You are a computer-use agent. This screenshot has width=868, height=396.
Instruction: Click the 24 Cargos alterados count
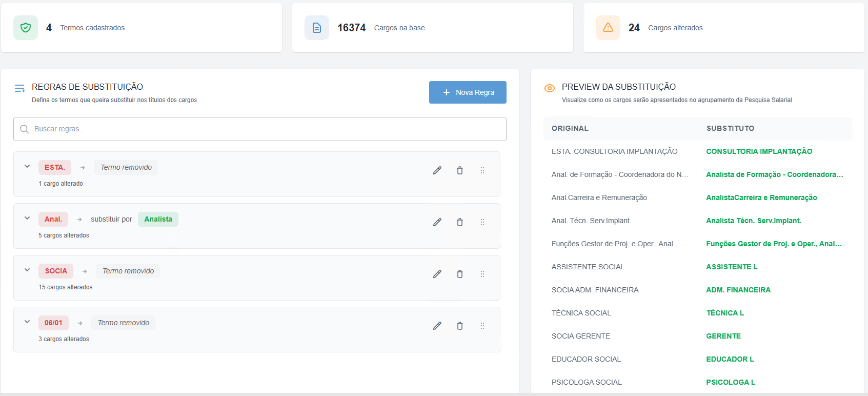(634, 28)
